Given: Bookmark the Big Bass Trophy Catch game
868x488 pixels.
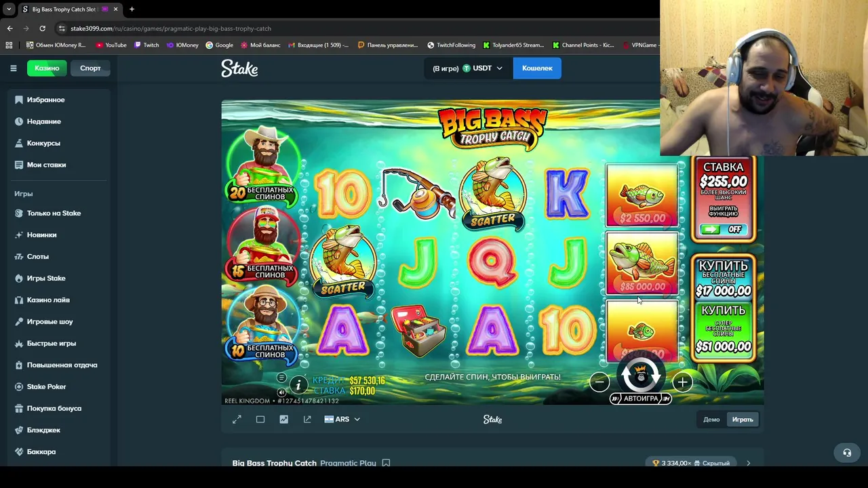Looking at the screenshot, I should (386, 463).
